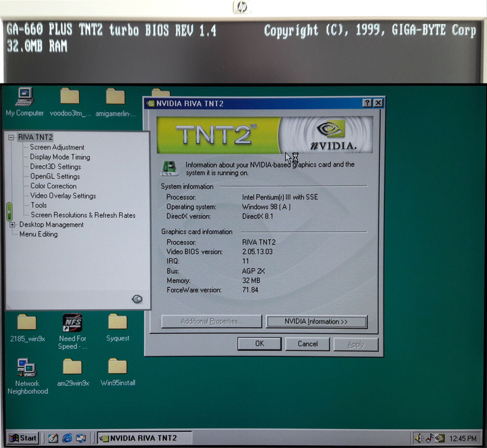Confirm the dialog with OK
487x448 pixels.
click(259, 344)
